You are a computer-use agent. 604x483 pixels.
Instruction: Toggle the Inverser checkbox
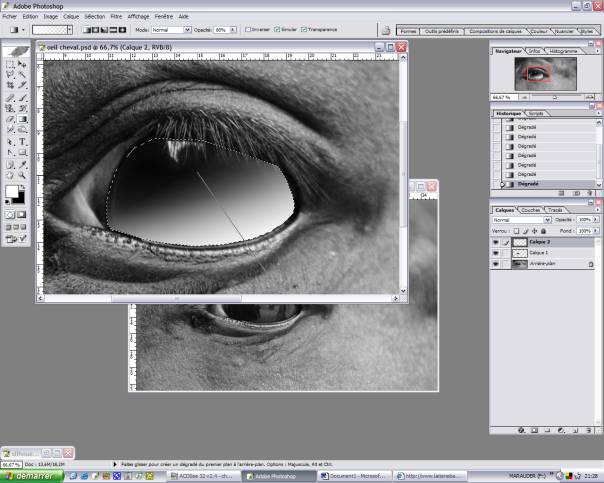click(x=248, y=30)
